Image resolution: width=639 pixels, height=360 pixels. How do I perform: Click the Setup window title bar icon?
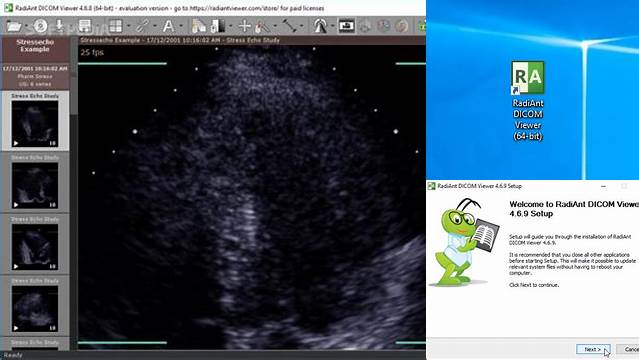tap(431, 186)
